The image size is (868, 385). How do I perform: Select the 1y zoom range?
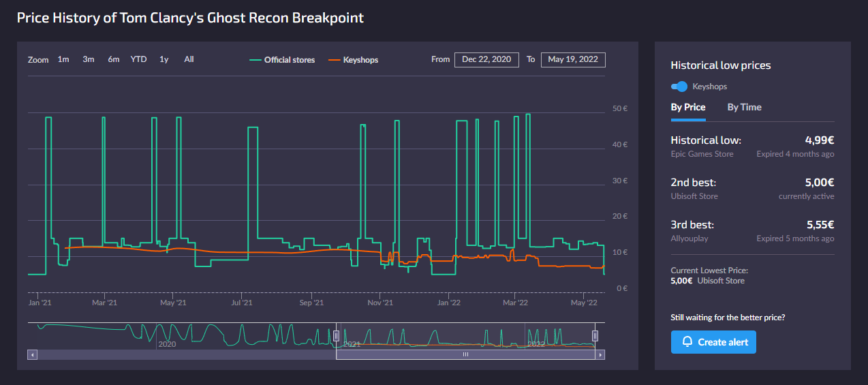pyautogui.click(x=164, y=59)
